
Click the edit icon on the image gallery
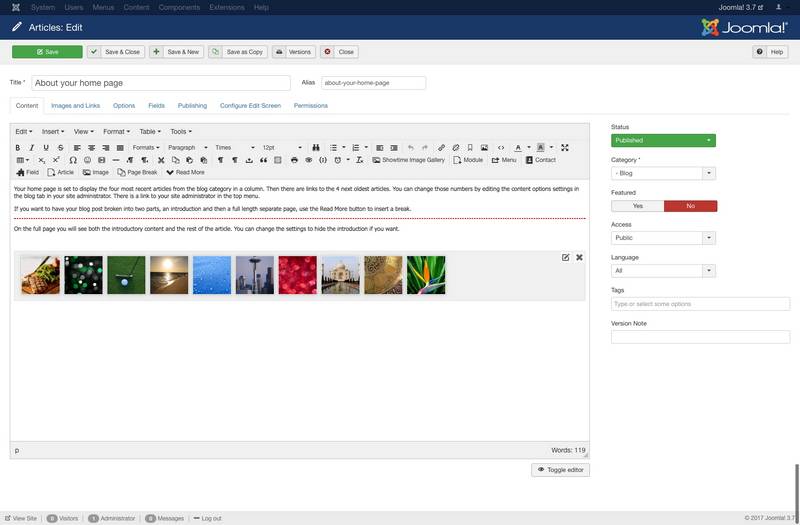pyautogui.click(x=565, y=257)
